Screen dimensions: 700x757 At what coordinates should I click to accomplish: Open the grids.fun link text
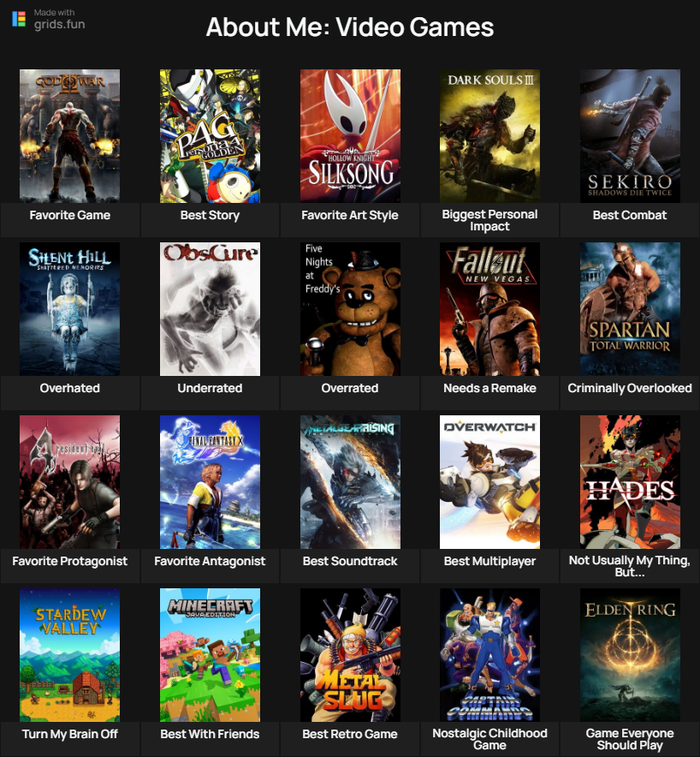(59, 24)
